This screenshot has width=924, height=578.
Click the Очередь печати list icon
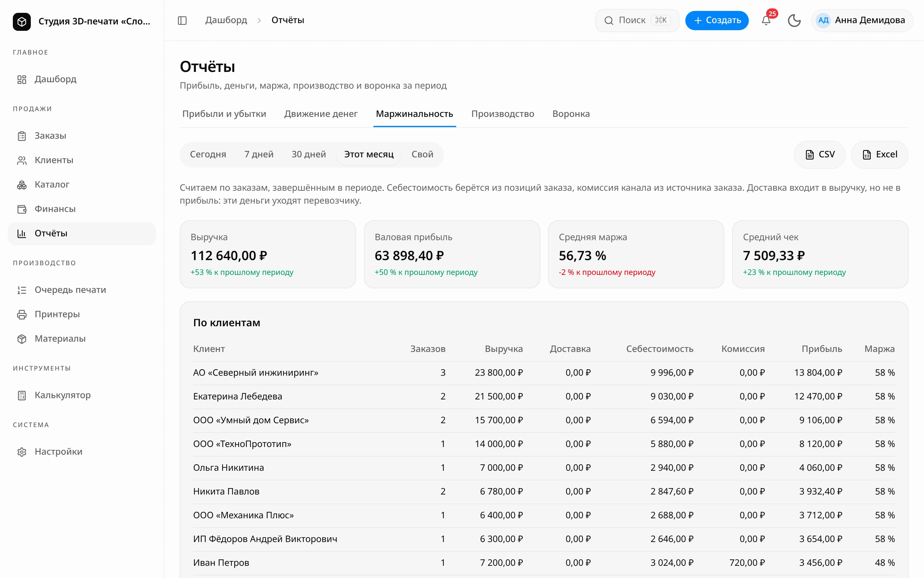click(x=22, y=290)
